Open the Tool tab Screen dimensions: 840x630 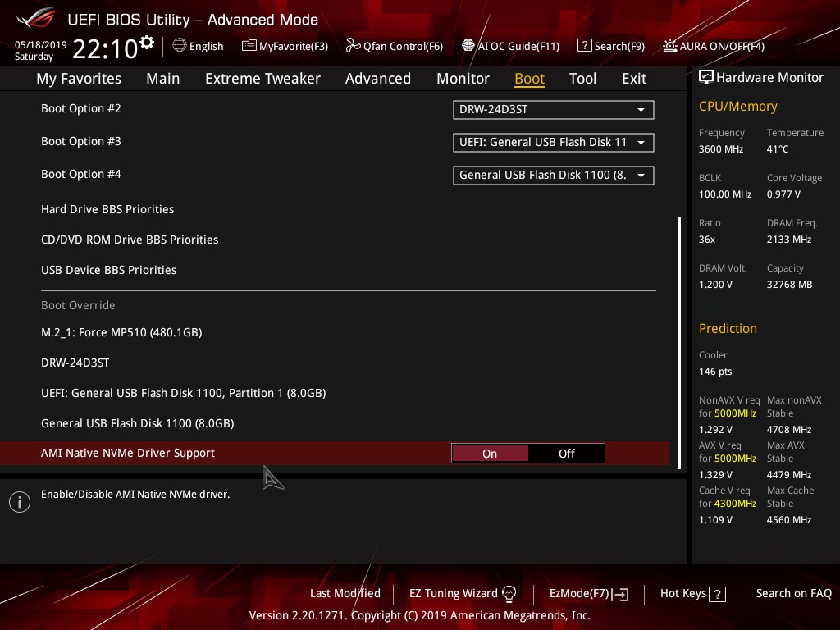pos(582,79)
